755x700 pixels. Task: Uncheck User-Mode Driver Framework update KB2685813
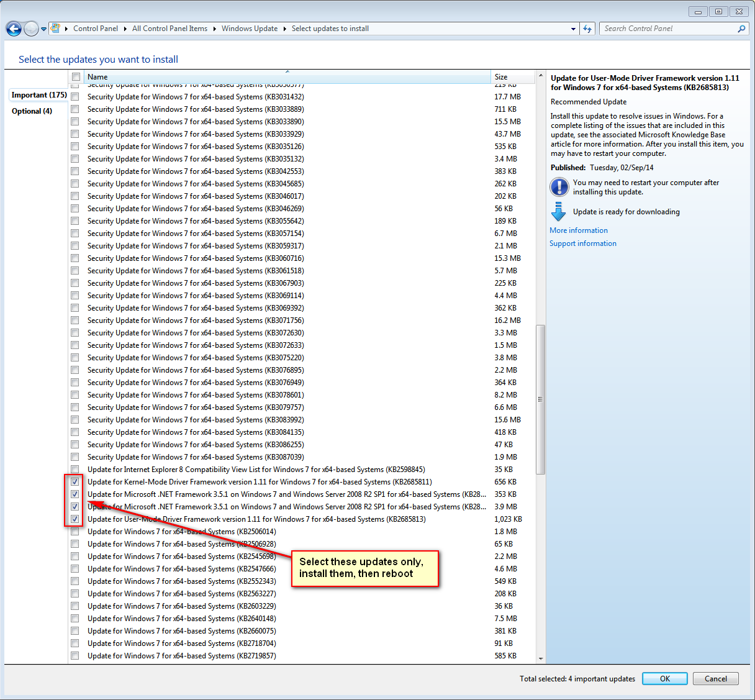[75, 519]
